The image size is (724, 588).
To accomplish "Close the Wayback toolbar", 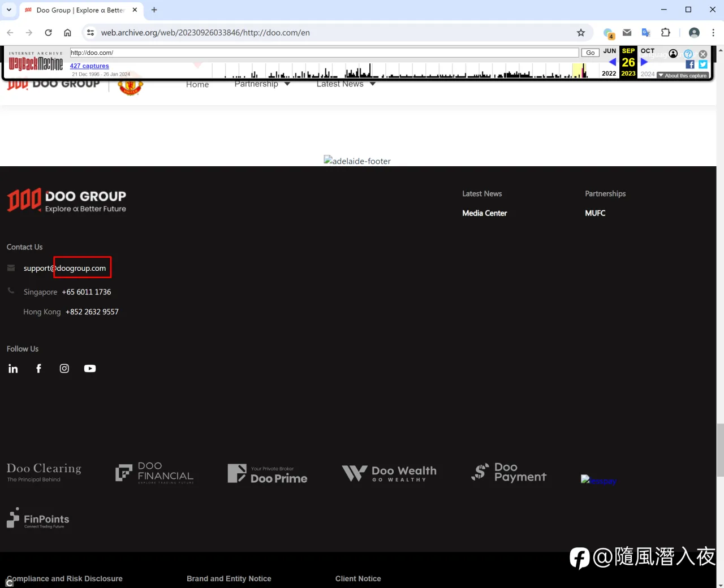I will coord(703,54).
